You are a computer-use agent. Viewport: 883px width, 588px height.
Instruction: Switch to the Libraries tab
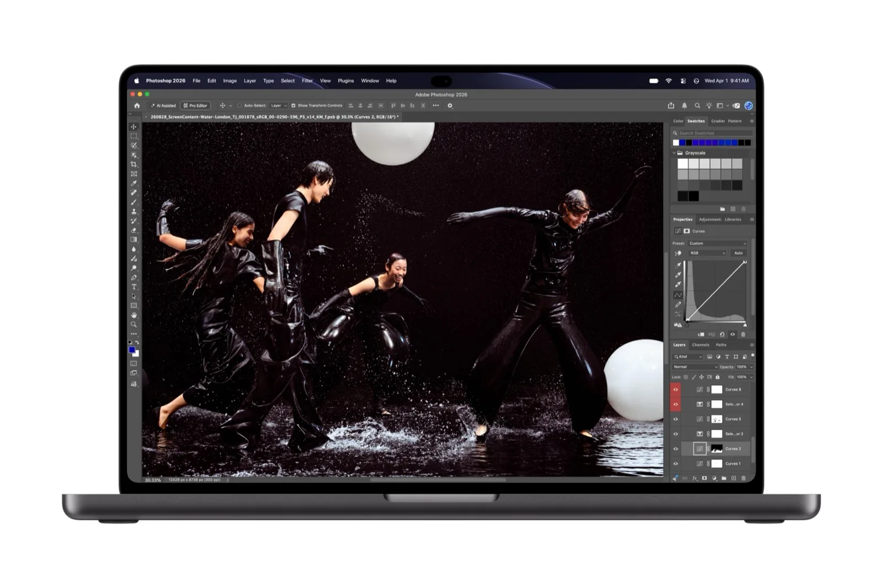click(733, 220)
